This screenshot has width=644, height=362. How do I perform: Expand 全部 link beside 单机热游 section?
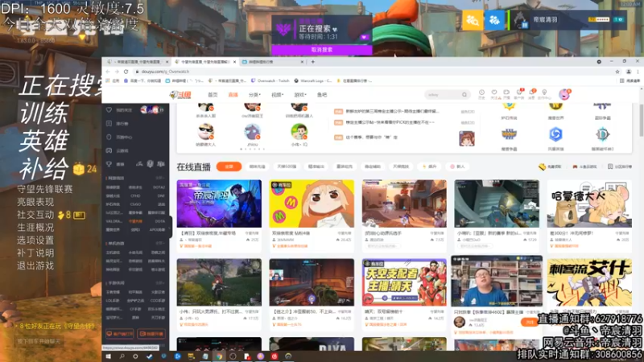(159, 244)
